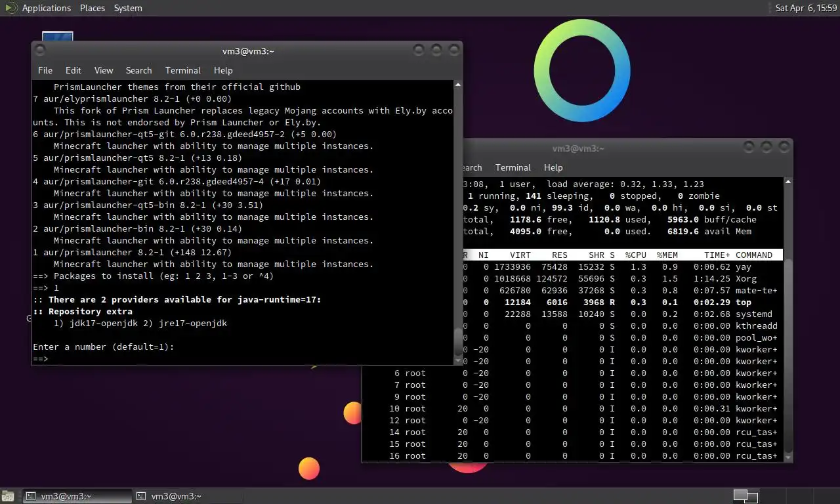This screenshot has width=840, height=504.
Task: Click text 'aur/prismlauncher-bin 8.2-1 (+30 0.14)'
Action: click(142, 228)
